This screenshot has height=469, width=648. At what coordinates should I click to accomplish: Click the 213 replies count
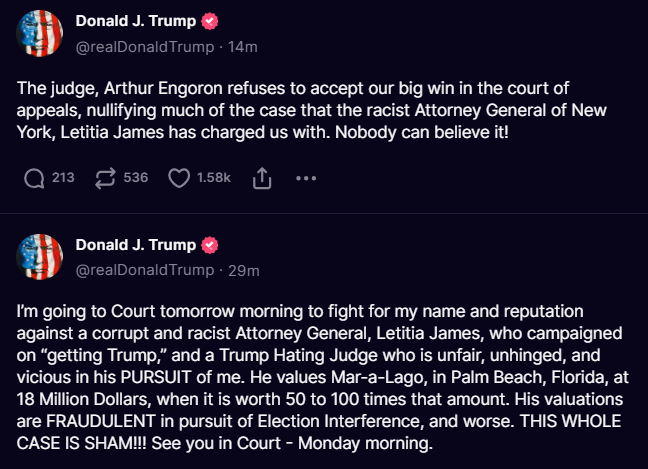(63, 178)
